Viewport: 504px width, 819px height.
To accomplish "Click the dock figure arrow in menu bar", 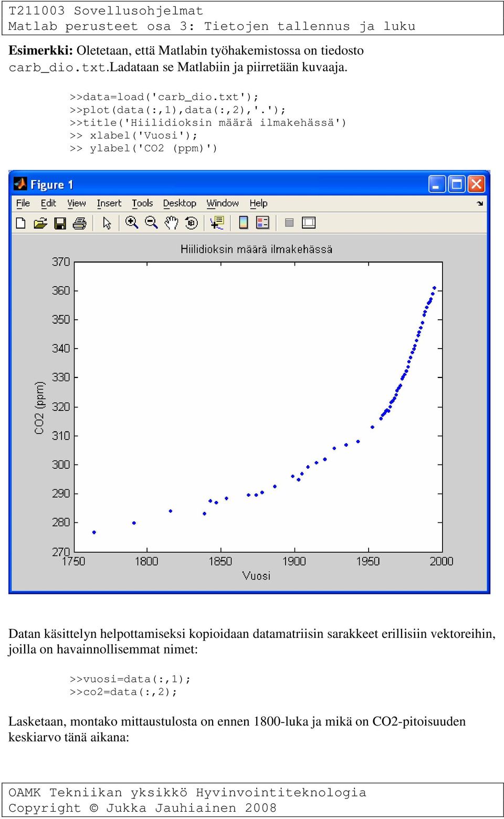I will [x=480, y=203].
